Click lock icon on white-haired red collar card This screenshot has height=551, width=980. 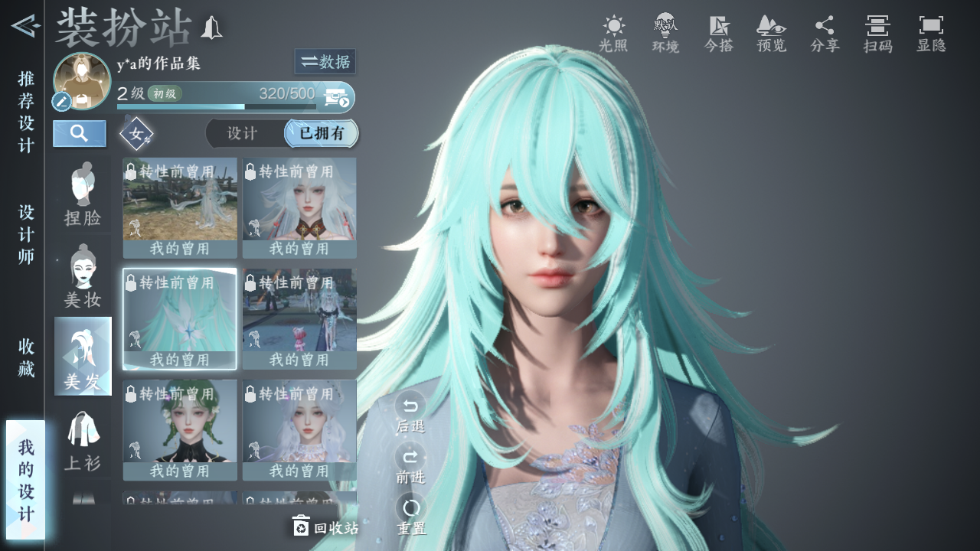(250, 172)
